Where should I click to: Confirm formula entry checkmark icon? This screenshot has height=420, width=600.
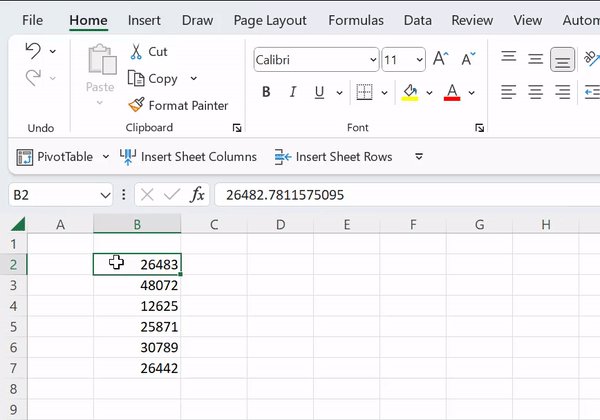click(x=172, y=195)
